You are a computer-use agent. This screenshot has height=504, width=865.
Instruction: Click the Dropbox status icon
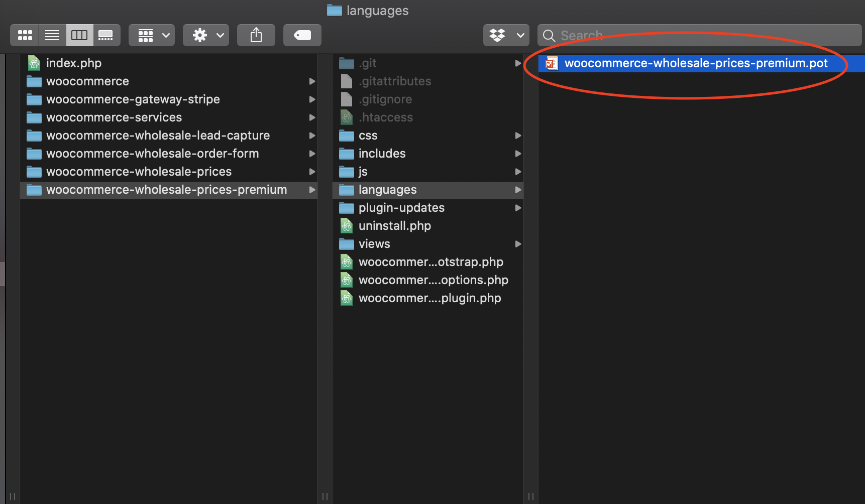(x=498, y=35)
